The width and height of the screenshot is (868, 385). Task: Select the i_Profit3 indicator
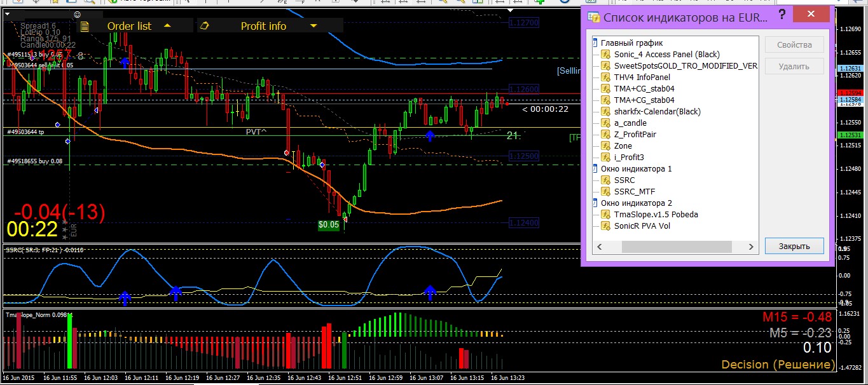point(629,158)
